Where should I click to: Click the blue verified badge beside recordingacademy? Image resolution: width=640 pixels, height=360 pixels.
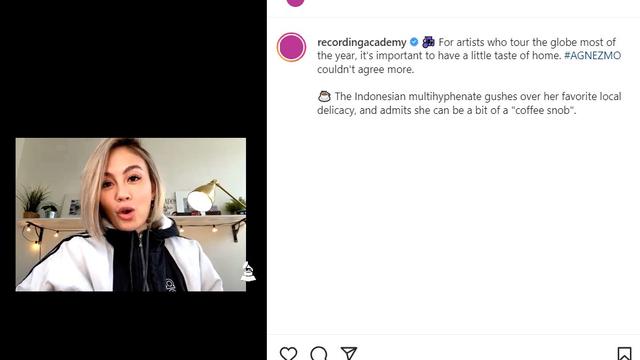[x=414, y=42]
